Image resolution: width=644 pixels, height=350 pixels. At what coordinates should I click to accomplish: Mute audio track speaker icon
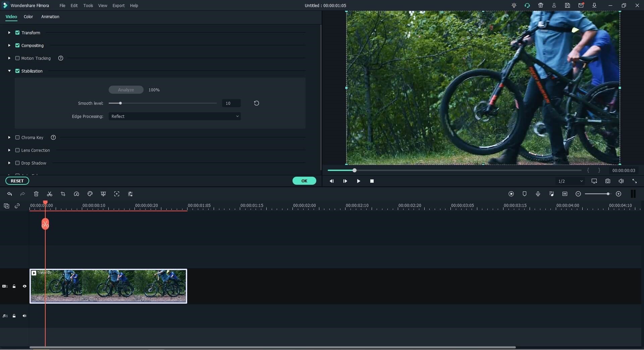[24, 316]
